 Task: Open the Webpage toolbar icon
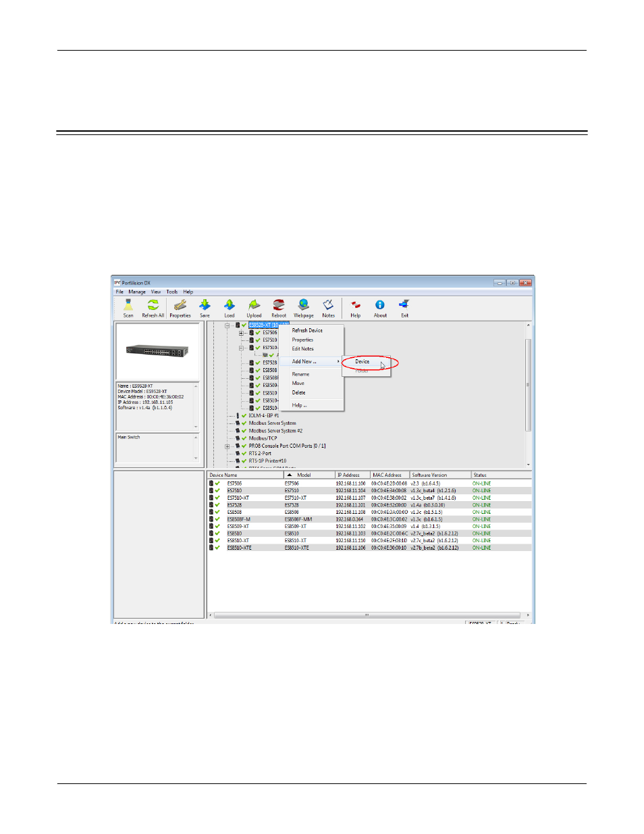coord(304,309)
